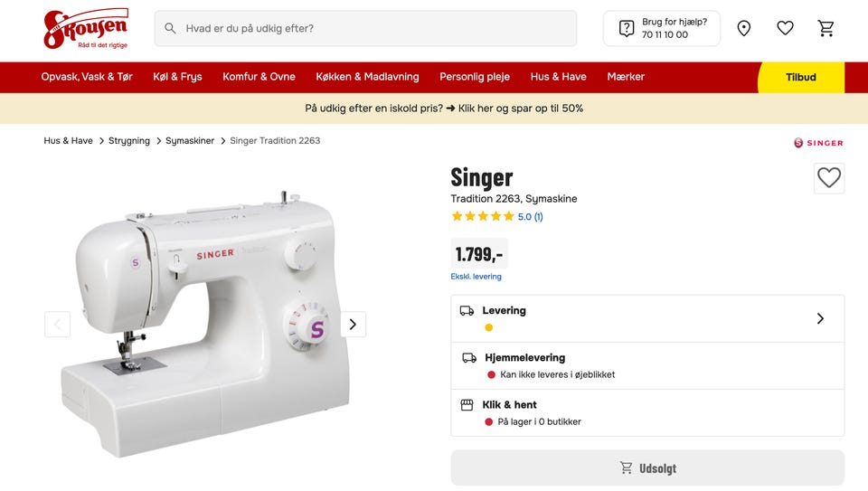Show next product image
This screenshot has width=868, height=491.
(x=353, y=324)
